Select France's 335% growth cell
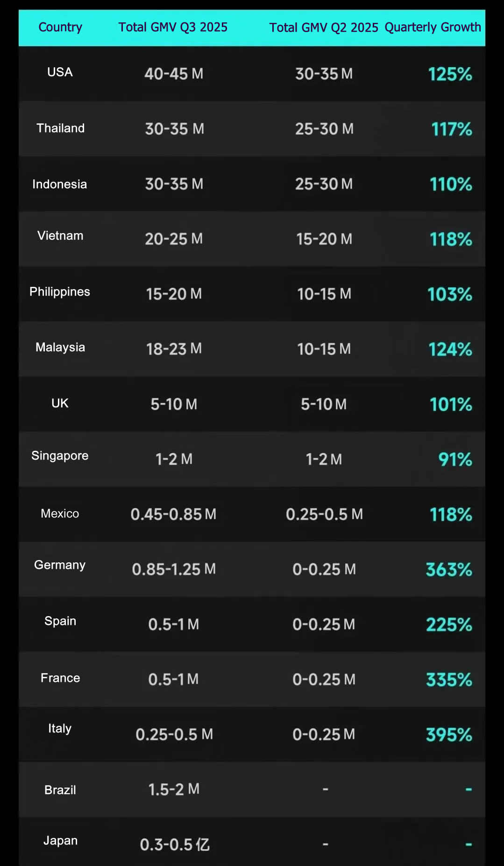This screenshot has width=504, height=866. point(449,680)
